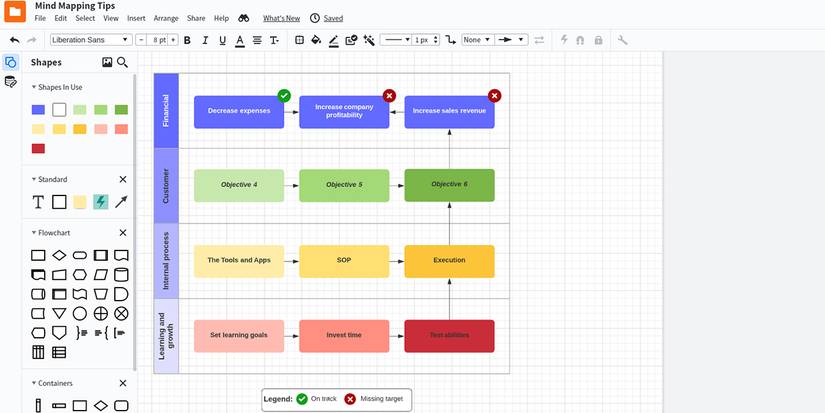The image size is (825, 413).
Task: Close the Containers shape library
Action: coord(123,383)
